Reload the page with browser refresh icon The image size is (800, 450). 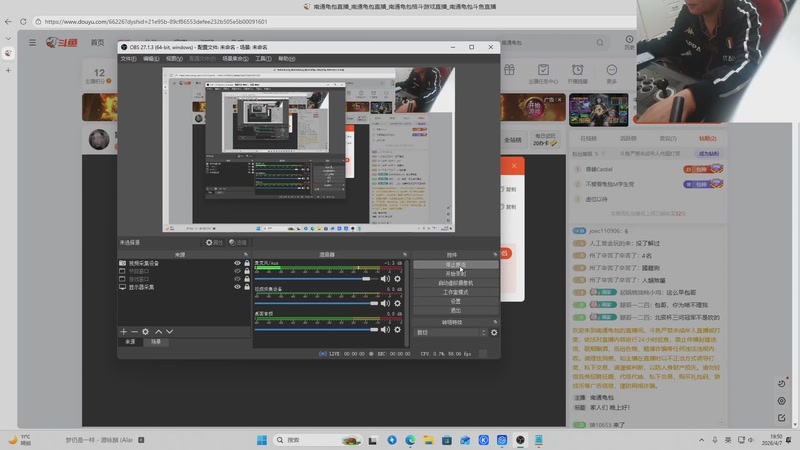click(x=23, y=21)
